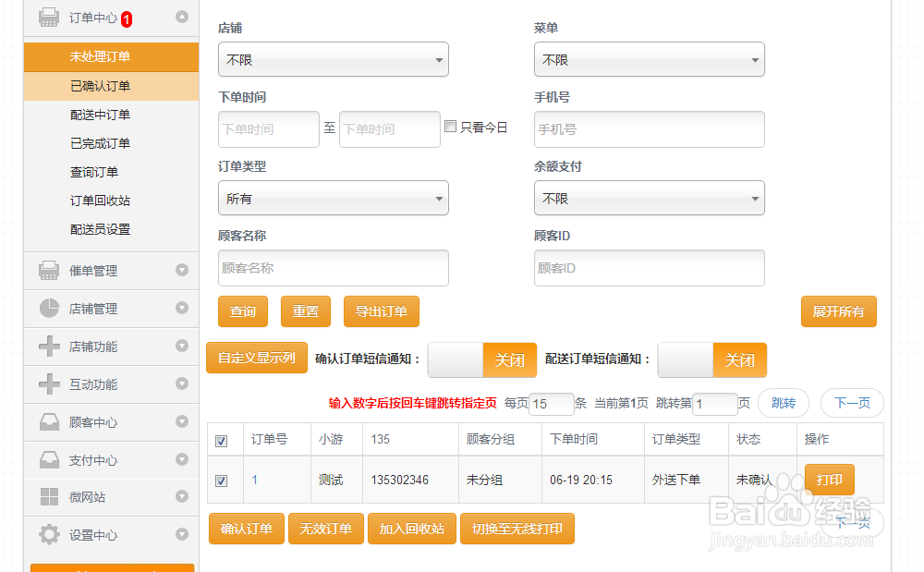Click the 订单中心 printer icon
Image resolution: width=924 pixels, height=572 pixels.
coord(49,17)
